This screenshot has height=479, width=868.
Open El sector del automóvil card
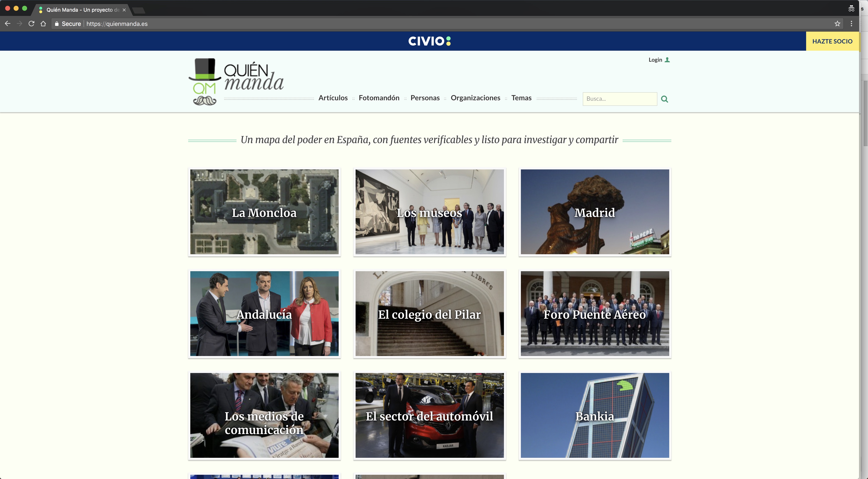[430, 415]
